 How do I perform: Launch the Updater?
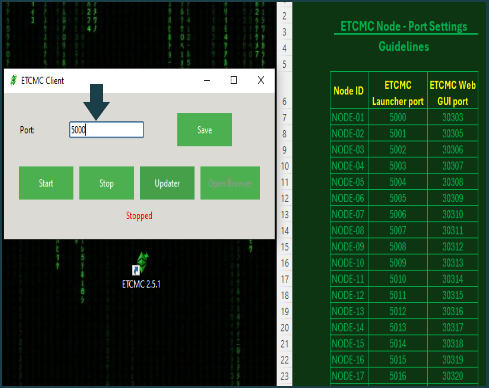point(167,183)
